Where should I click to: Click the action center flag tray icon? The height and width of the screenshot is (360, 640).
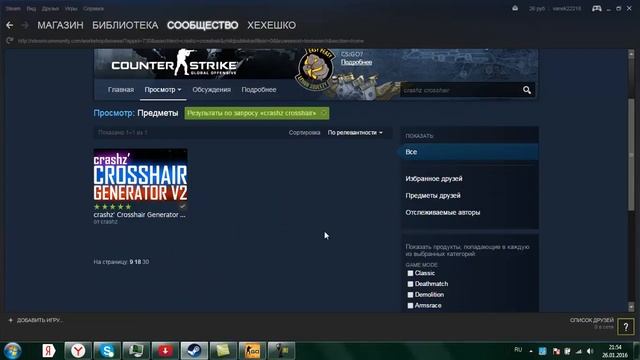pos(556,351)
